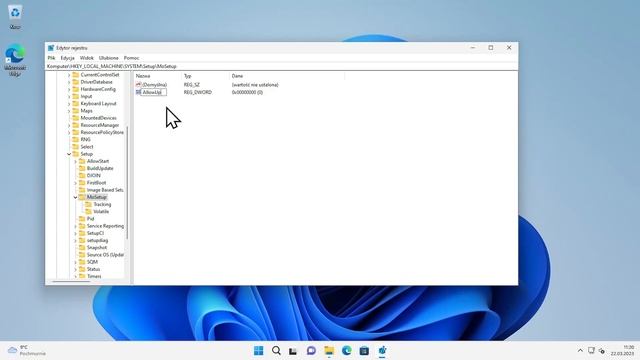Click inside the AllowUp rename field
Viewport: 640px width, 360px height.
[x=153, y=92]
